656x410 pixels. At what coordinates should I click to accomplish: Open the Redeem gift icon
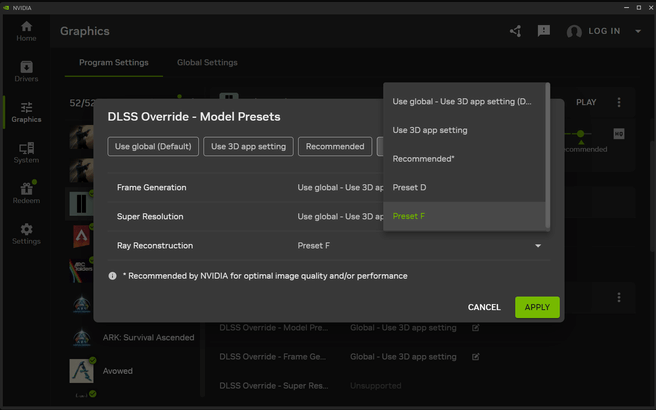(x=26, y=193)
